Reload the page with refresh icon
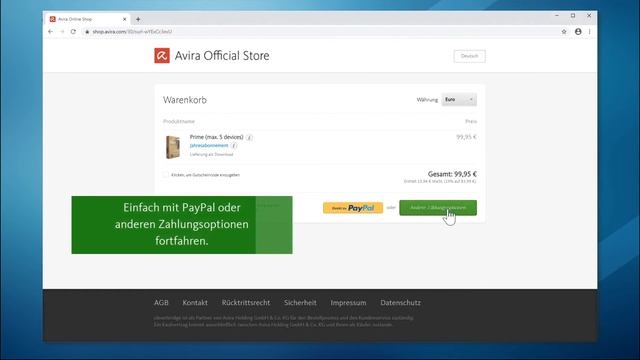The image size is (640, 360). click(73, 31)
